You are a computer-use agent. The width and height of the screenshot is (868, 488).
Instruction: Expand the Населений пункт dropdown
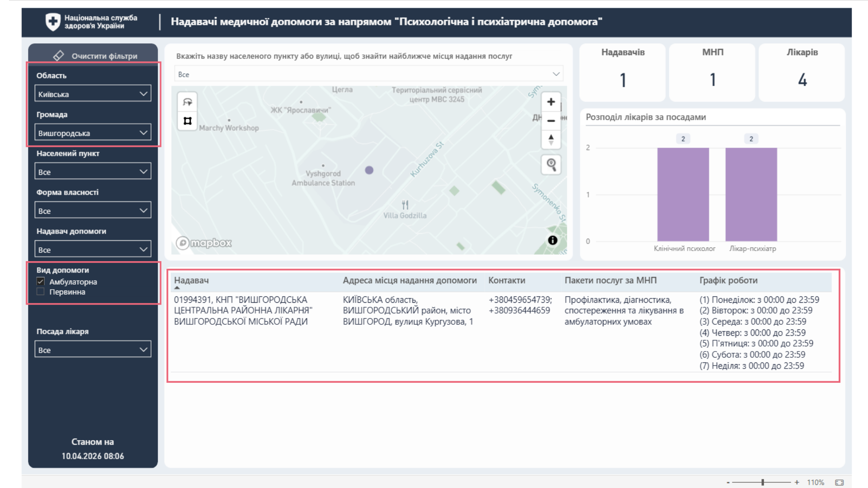tap(93, 172)
